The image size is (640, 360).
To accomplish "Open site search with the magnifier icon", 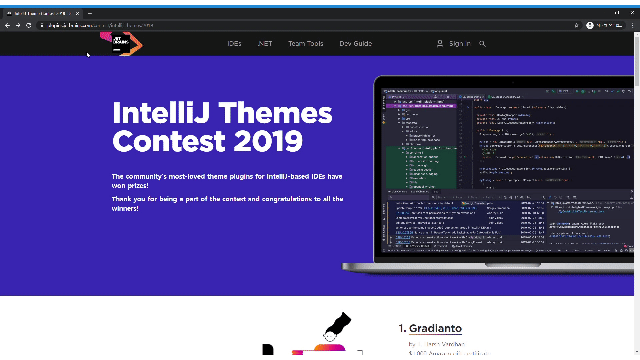I will point(482,44).
